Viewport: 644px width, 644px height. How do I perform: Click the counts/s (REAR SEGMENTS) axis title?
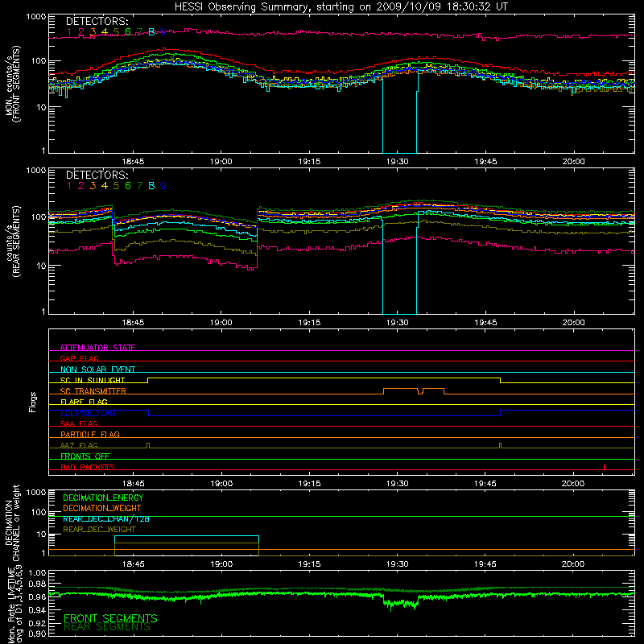[x=13, y=242]
